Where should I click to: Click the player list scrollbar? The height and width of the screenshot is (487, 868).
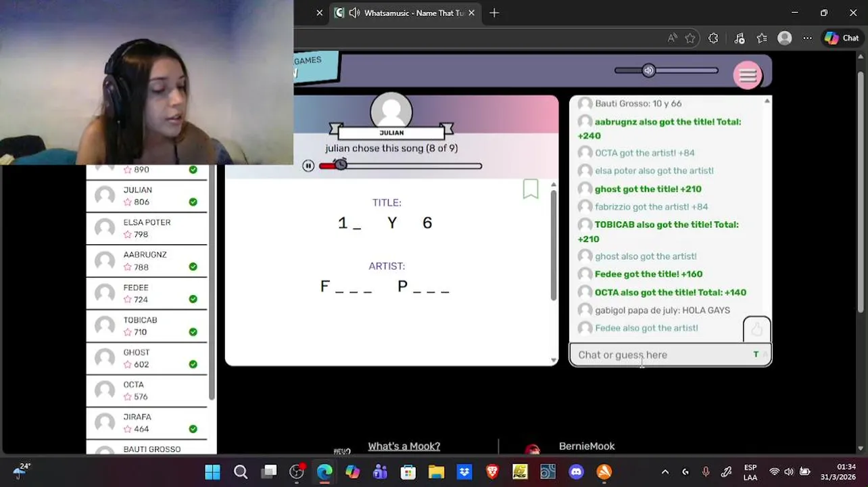[x=212, y=281]
